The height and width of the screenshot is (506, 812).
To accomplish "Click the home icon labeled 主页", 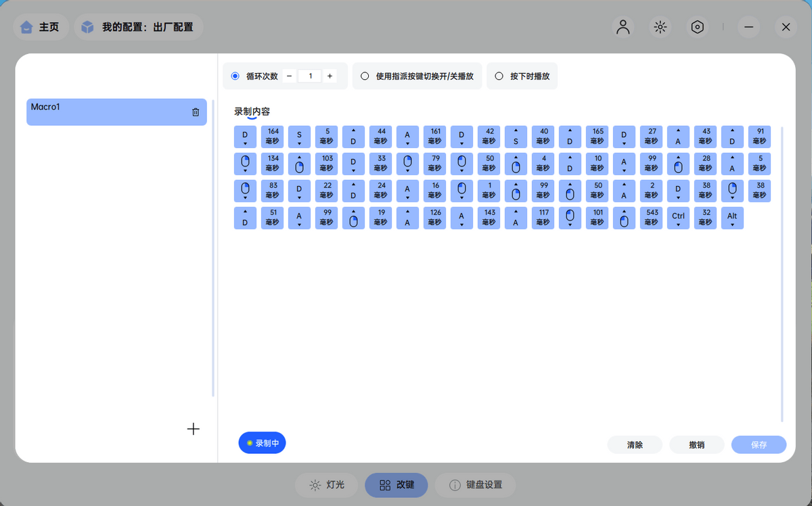I will point(41,27).
